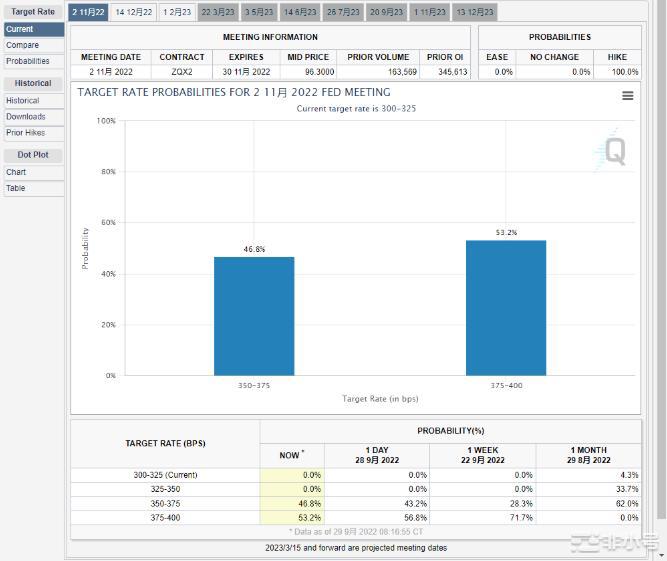667x561 pixels.
Task: Click the Target Rate section header
Action: pyautogui.click(x=33, y=12)
